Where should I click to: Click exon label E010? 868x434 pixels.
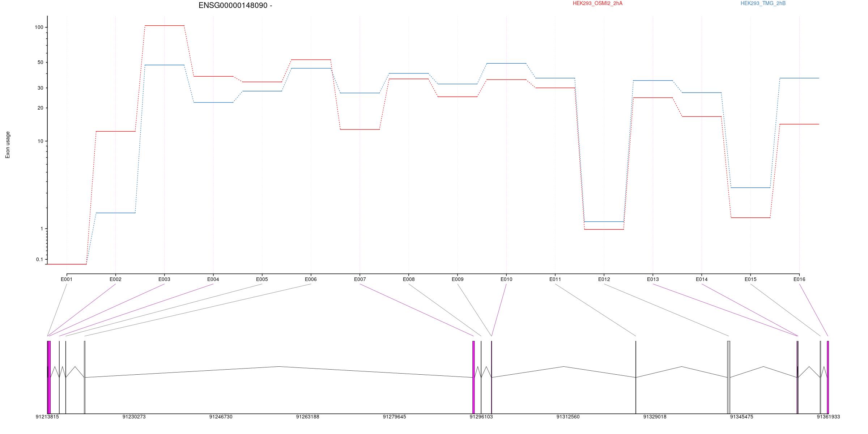(x=506, y=279)
